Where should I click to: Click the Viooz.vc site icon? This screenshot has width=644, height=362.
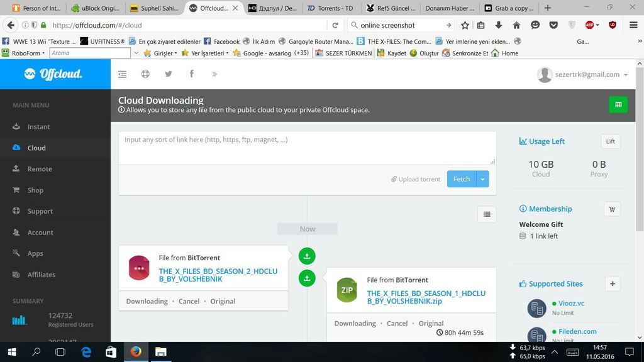[537, 308]
